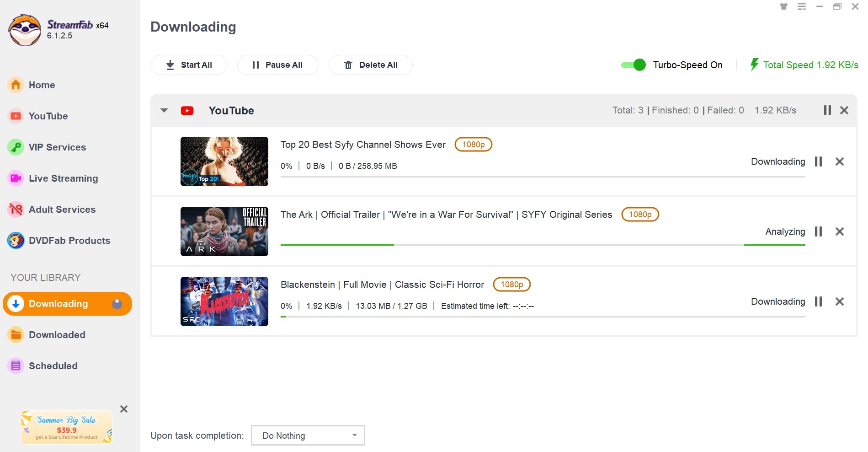868x452 pixels.
Task: Select the Downloading library tab
Action: 68,304
